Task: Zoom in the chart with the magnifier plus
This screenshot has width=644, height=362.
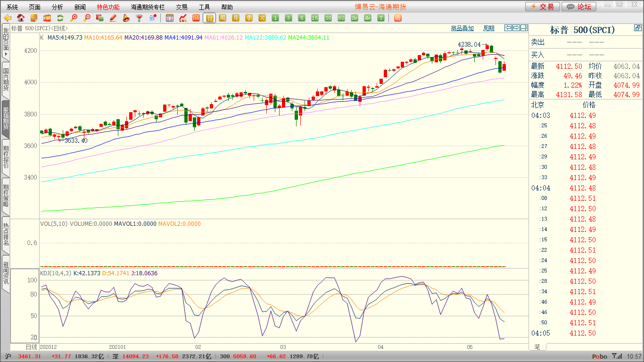Action: pos(74,18)
